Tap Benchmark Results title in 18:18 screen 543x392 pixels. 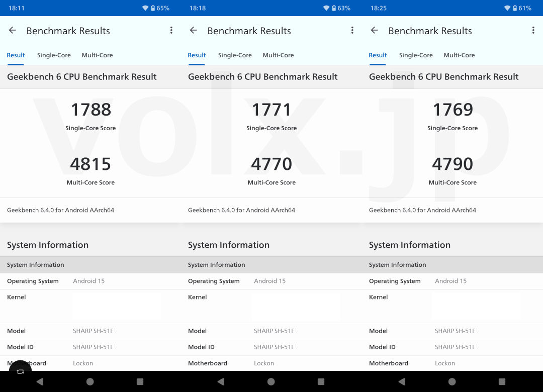(249, 31)
